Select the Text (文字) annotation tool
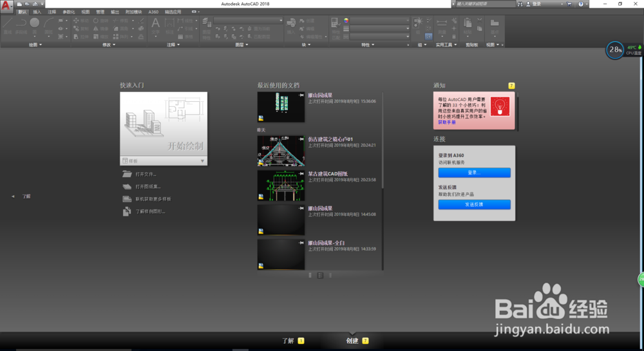Screen dimensions: 644x351 point(156,26)
